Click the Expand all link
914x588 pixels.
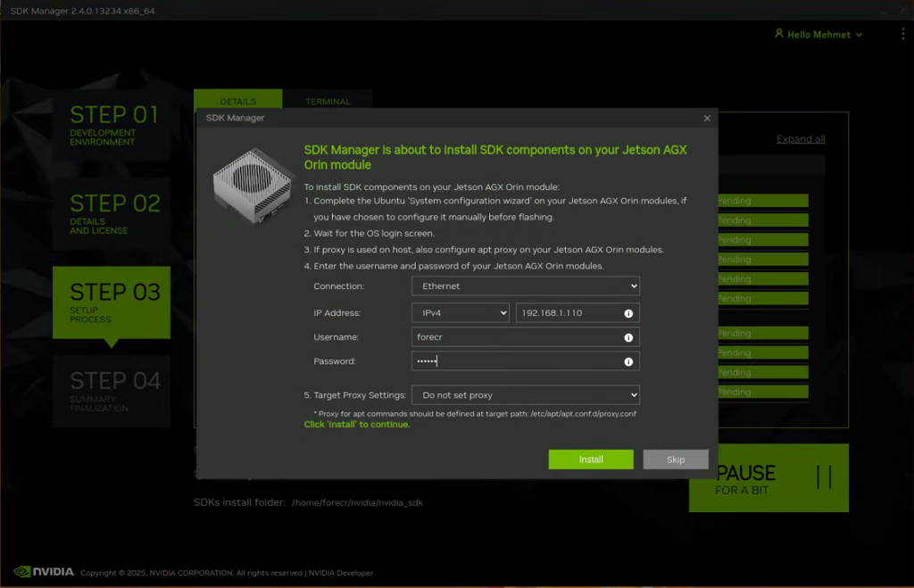pyautogui.click(x=800, y=138)
